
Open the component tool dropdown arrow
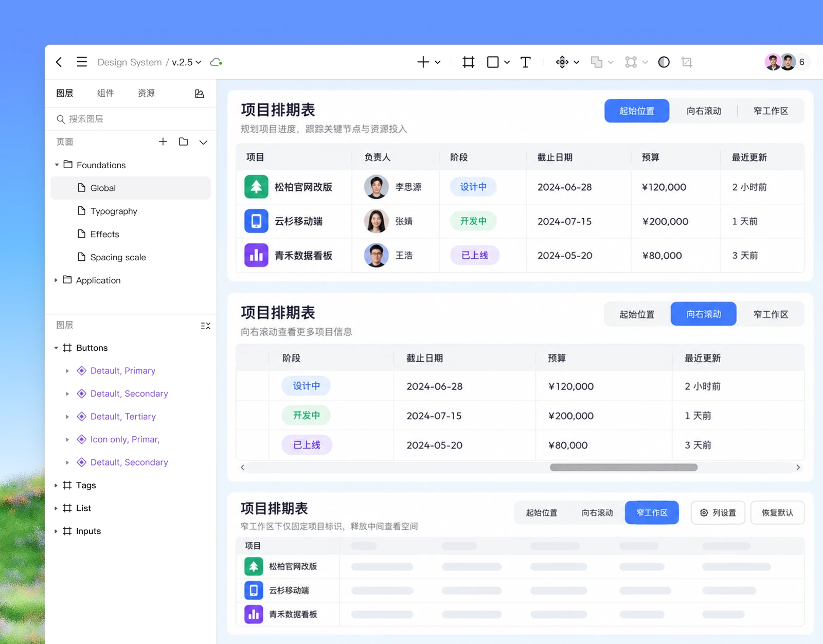click(577, 62)
